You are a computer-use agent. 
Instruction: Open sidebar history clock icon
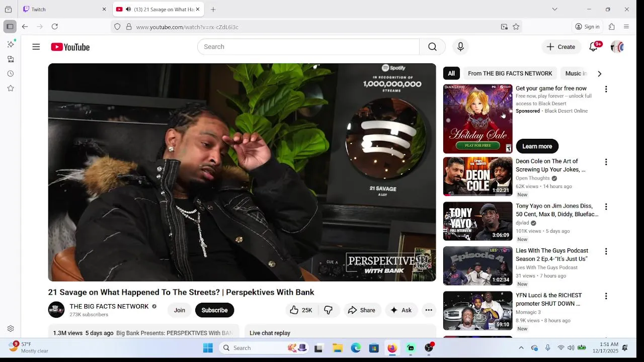(x=11, y=73)
